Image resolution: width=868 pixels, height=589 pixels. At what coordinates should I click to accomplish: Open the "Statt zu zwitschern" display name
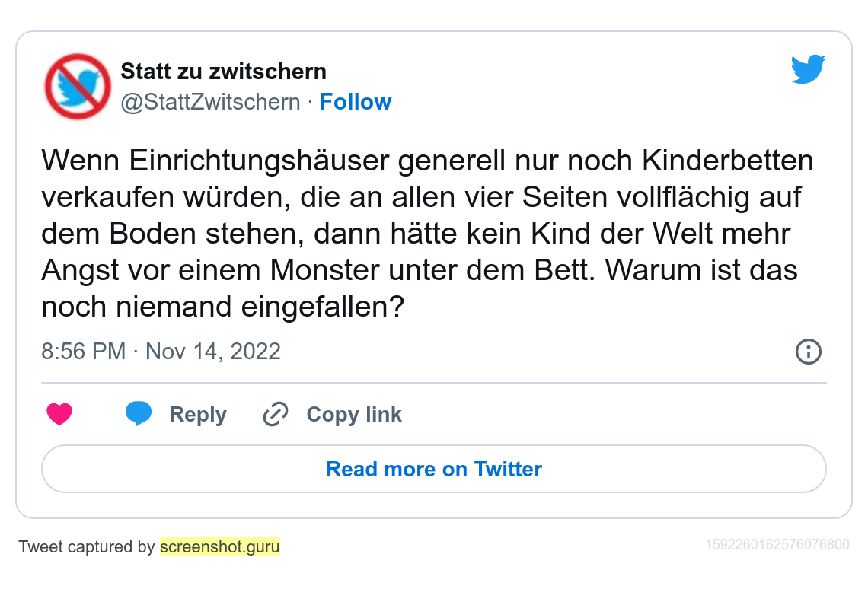(224, 72)
